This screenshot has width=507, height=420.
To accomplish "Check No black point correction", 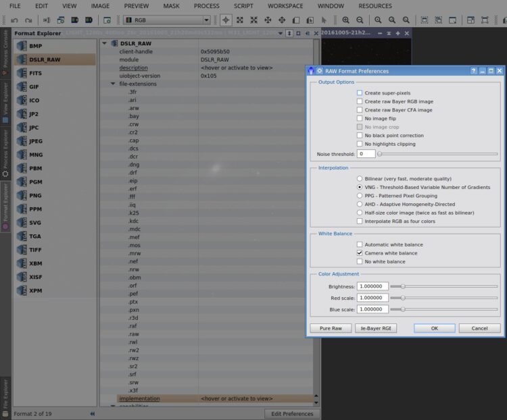I will click(x=360, y=135).
